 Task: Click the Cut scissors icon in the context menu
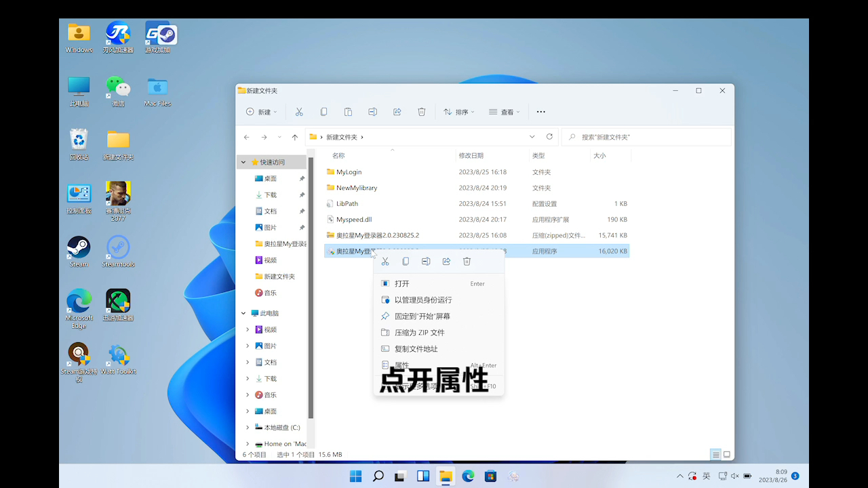[x=385, y=262]
